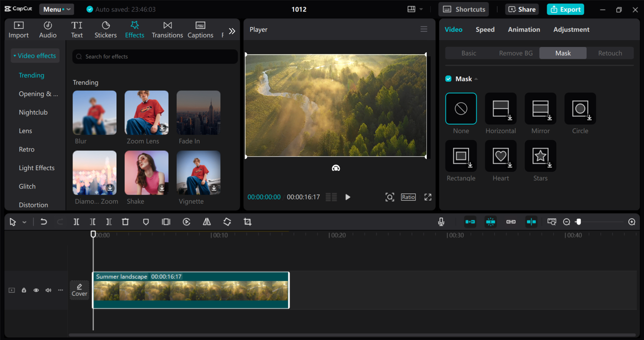Open the Menu dropdown
The width and height of the screenshot is (644, 340).
coord(56,9)
